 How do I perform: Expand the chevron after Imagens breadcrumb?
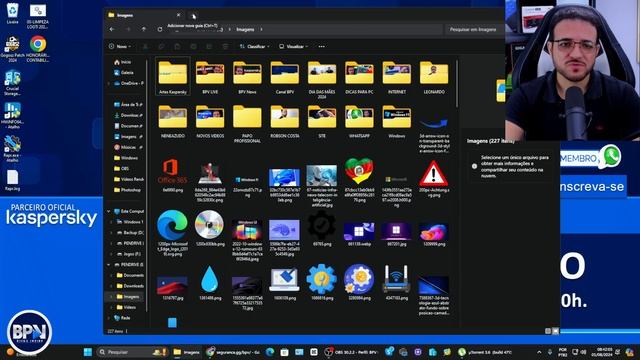click(261, 29)
